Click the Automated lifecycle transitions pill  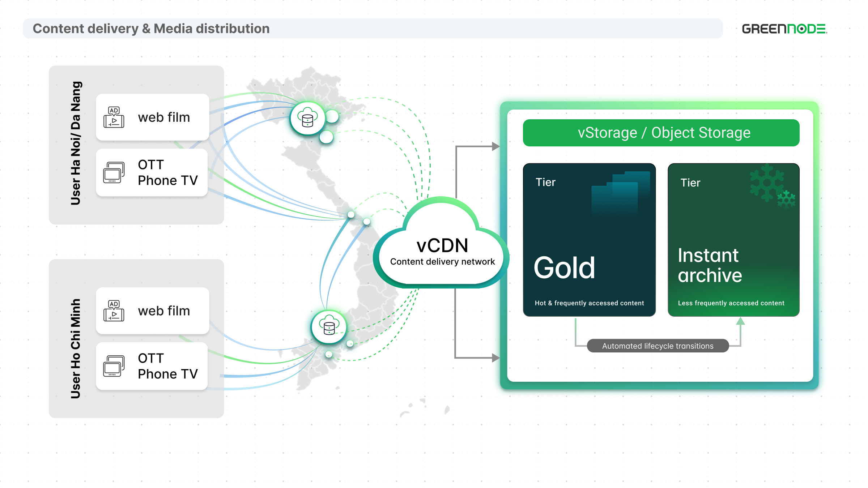pyautogui.click(x=658, y=346)
